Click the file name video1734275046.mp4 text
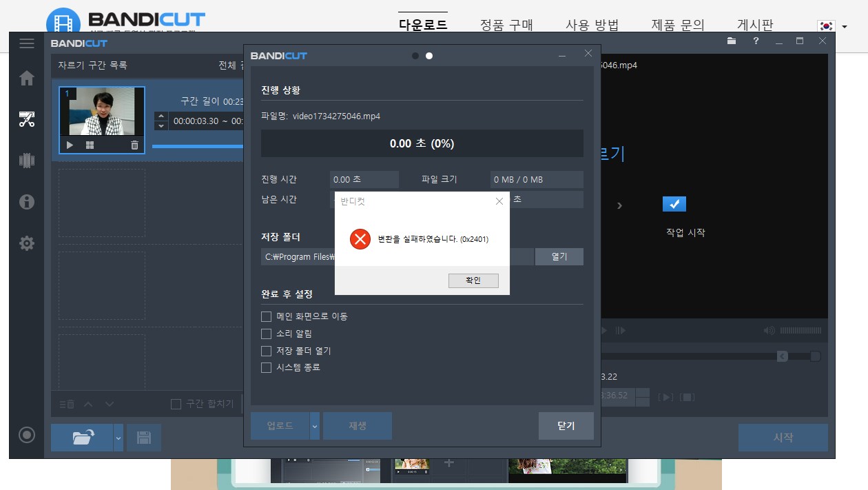The image size is (868, 490). (336, 116)
